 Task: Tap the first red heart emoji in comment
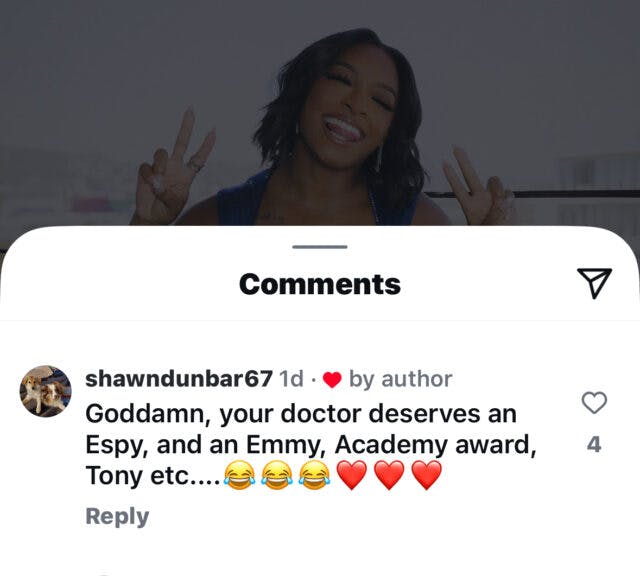[352, 475]
